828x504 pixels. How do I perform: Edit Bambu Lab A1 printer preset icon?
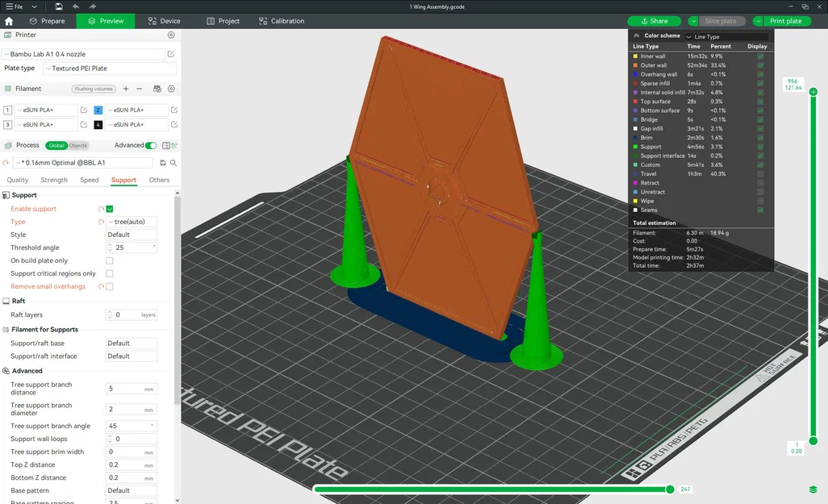point(171,54)
